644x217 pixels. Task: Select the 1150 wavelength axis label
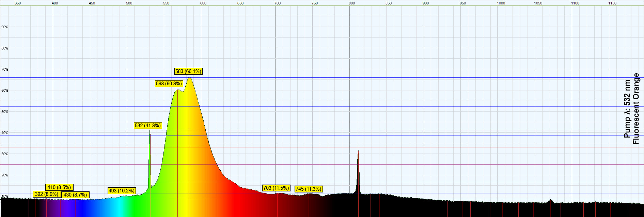pos(612,3)
